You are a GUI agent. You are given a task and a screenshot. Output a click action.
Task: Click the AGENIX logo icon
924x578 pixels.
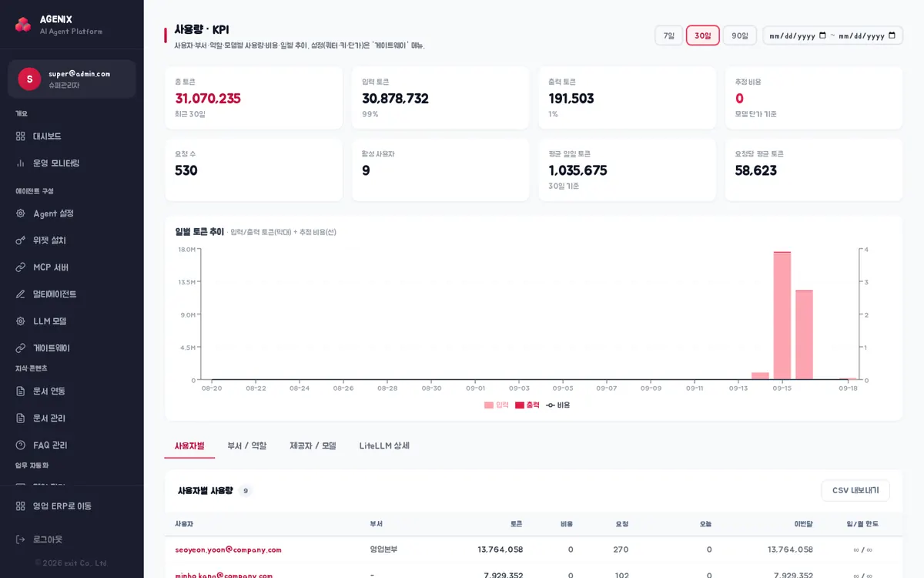[23, 25]
